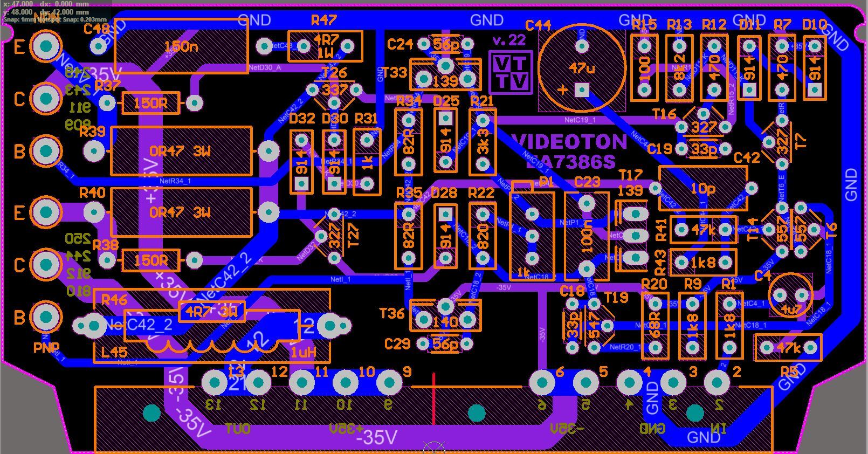Click resistor R43 valued 1k8

pos(703,263)
